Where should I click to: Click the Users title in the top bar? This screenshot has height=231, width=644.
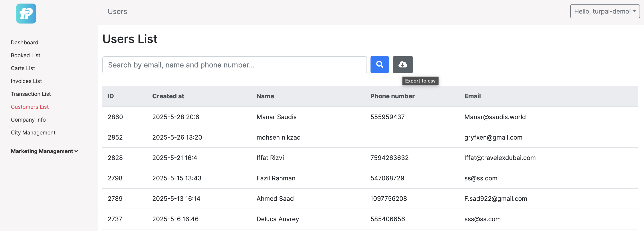pos(117,11)
